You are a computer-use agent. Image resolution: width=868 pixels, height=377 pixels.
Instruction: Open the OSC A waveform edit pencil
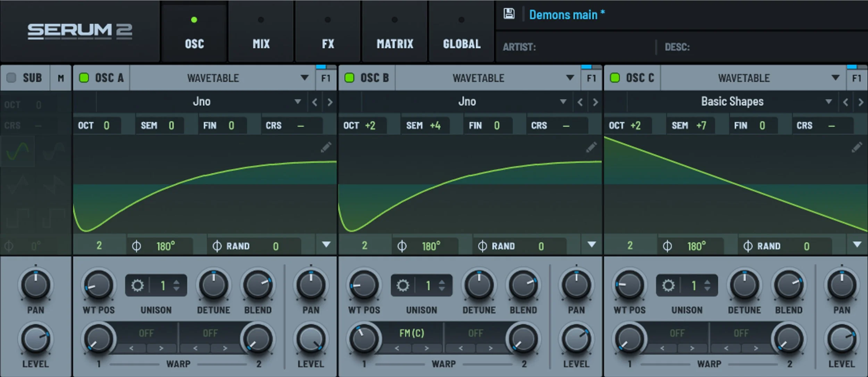tap(326, 147)
